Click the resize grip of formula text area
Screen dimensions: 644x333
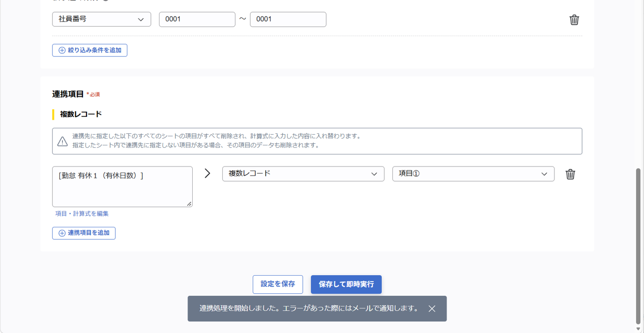(189, 204)
